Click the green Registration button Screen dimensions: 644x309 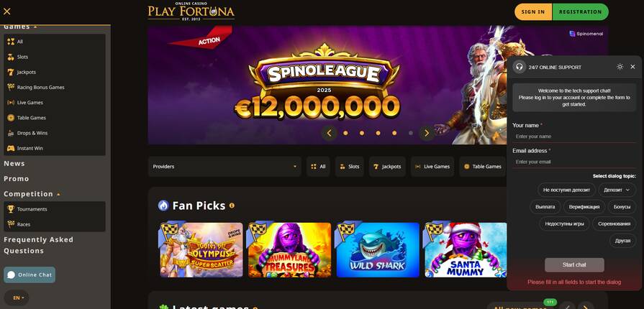click(581, 12)
